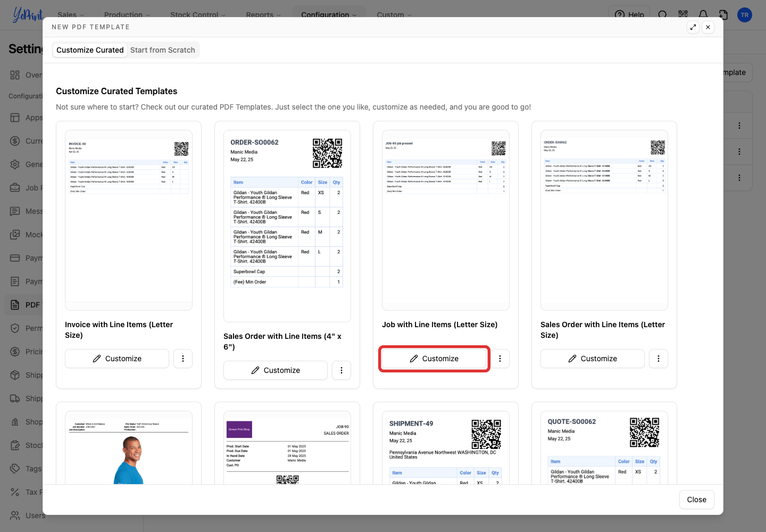Screen dimensions: 766x532
Task: Open notifications bell in top bar
Action: pyautogui.click(x=703, y=14)
